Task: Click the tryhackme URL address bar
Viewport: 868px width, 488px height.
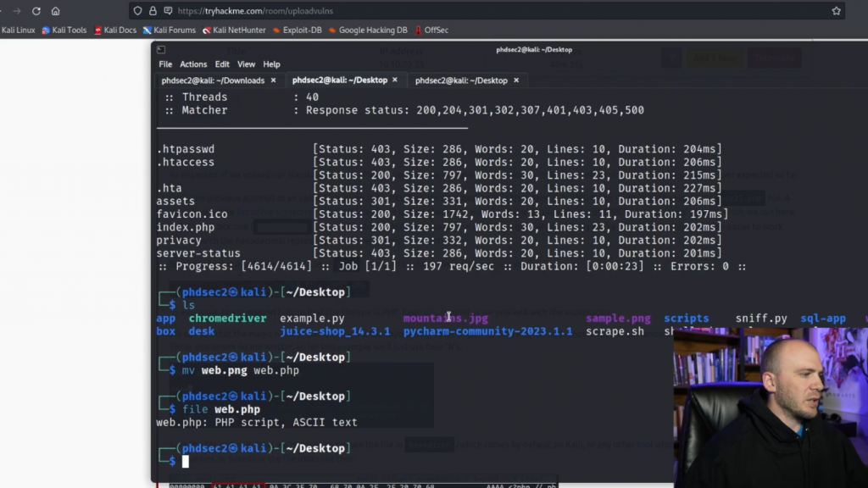Action: click(x=487, y=11)
